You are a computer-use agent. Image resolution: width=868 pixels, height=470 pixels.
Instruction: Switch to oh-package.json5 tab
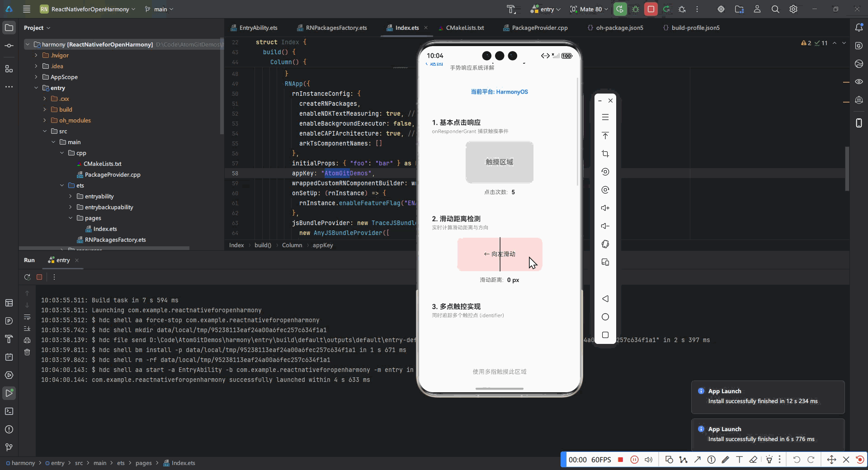(x=615, y=28)
